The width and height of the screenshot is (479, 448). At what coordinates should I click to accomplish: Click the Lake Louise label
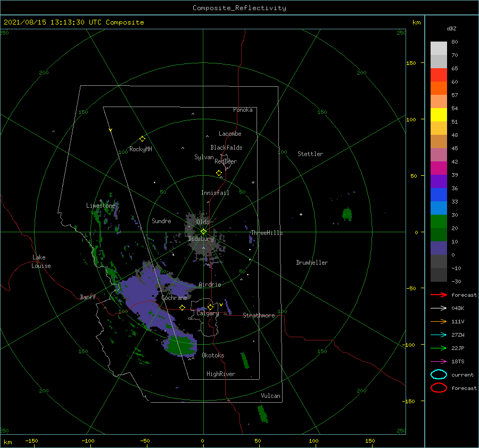[x=41, y=262]
